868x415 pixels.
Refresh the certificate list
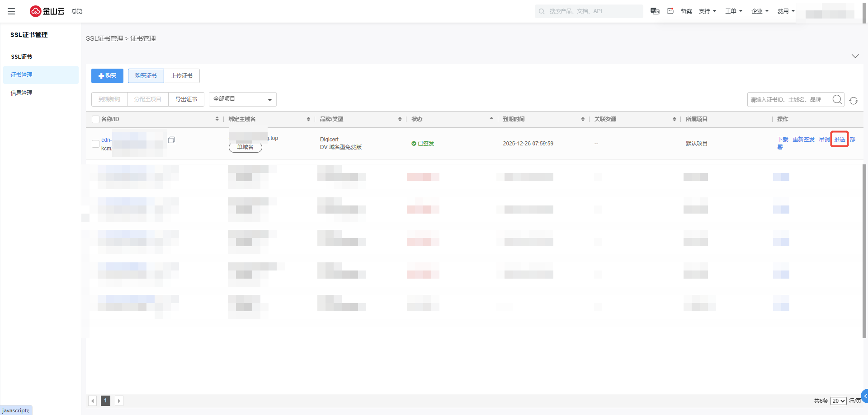pyautogui.click(x=854, y=101)
